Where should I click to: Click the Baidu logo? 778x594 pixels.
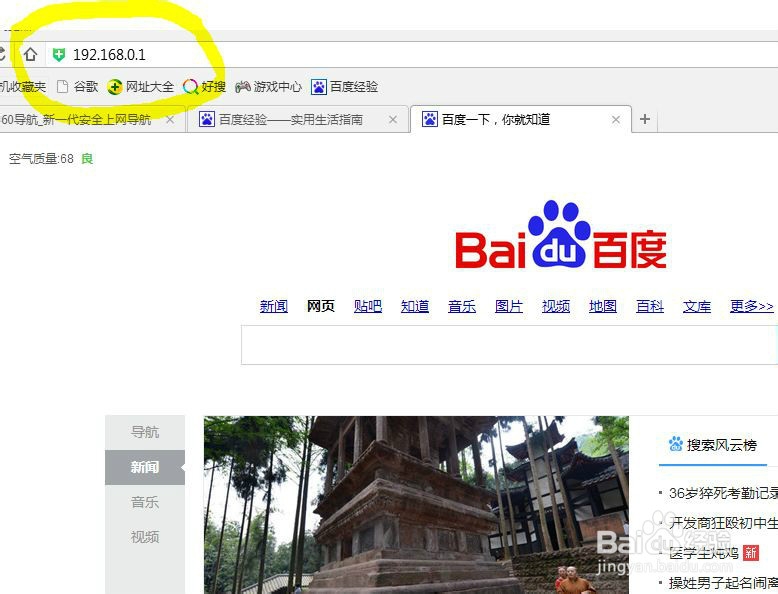(561, 235)
